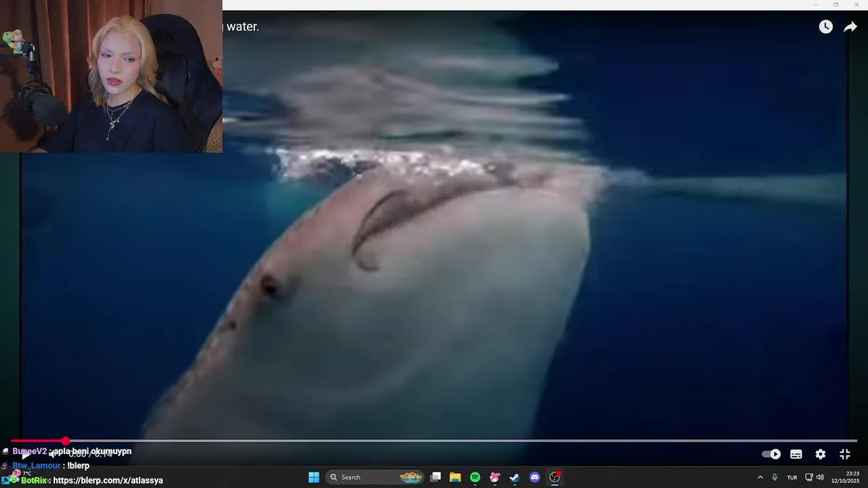868x488 pixels.
Task: Open the video settings gear
Action: pos(821,454)
